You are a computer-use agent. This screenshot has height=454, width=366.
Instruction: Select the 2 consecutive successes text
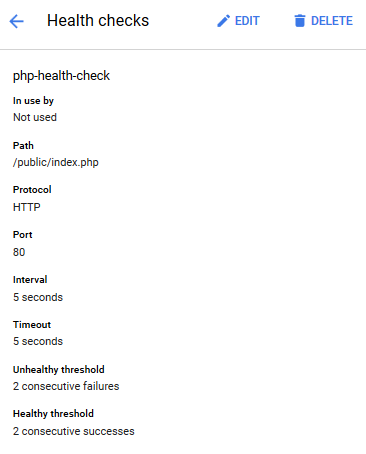point(74,431)
